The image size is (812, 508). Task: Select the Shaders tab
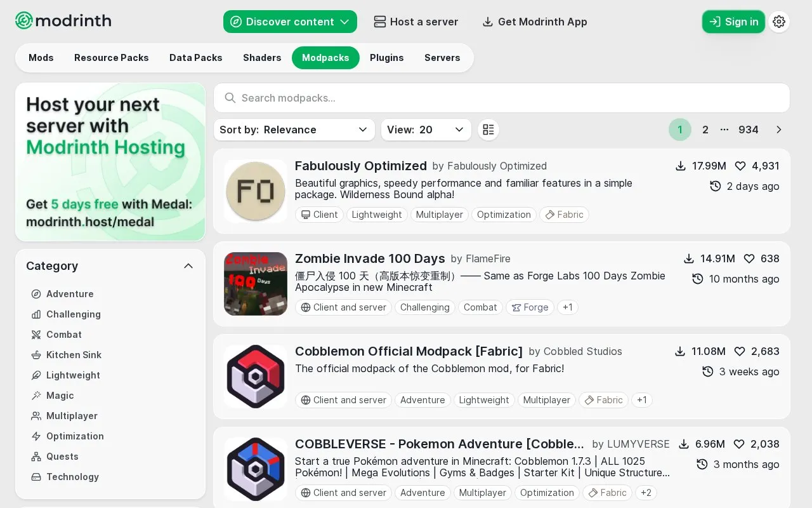[x=262, y=58]
